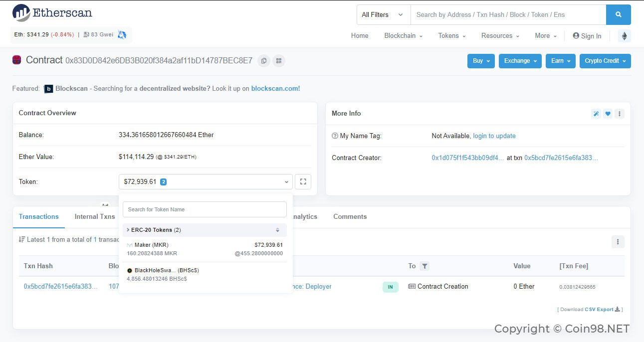The height and width of the screenshot is (342, 644).
Task: Collapse the $72,939.61 token dropdown
Action: [206, 182]
